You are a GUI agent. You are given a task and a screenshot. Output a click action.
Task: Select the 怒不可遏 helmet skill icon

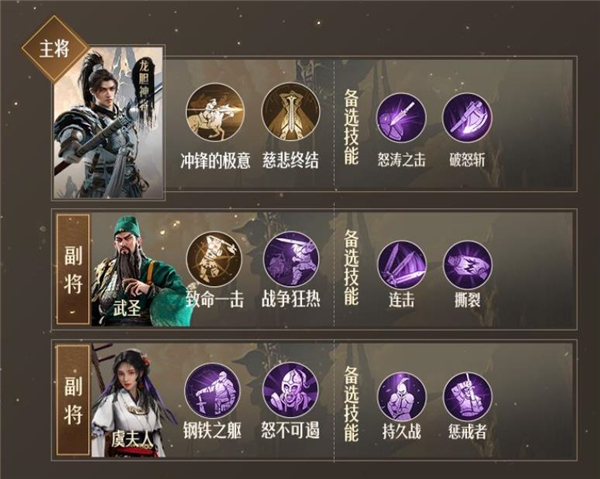291,391
